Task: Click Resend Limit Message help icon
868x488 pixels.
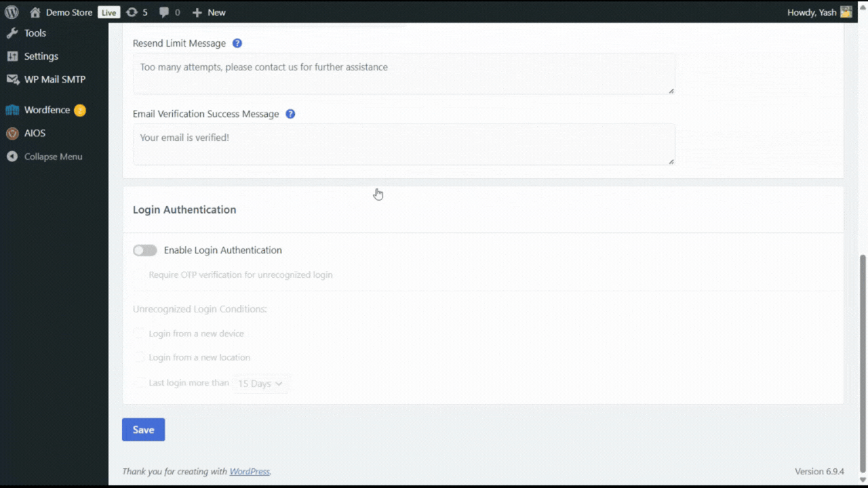Action: tap(237, 43)
